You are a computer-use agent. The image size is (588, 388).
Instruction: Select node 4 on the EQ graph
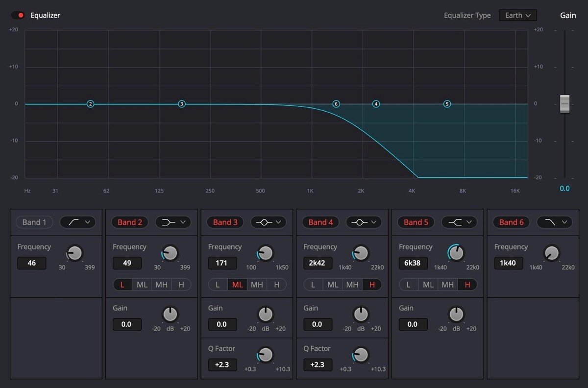pos(376,104)
